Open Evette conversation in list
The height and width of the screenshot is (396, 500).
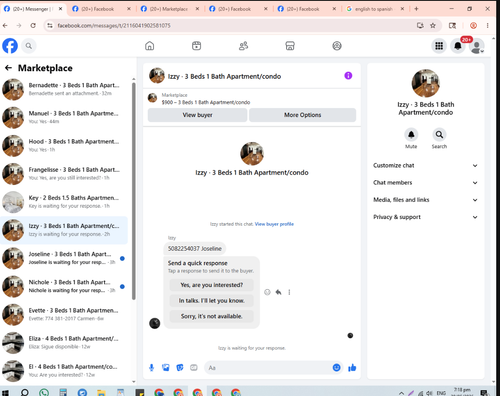click(x=64, y=315)
